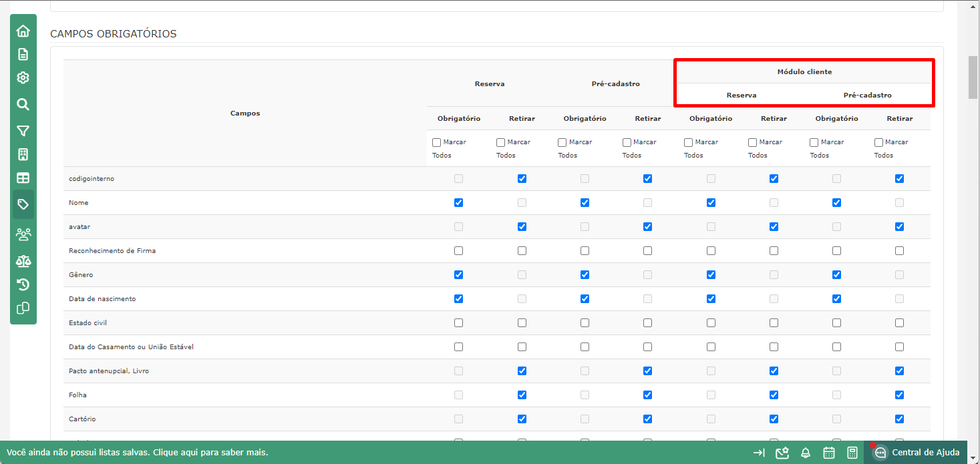Uncheck Pré-cadastro Retirar for Folha

[x=647, y=395]
